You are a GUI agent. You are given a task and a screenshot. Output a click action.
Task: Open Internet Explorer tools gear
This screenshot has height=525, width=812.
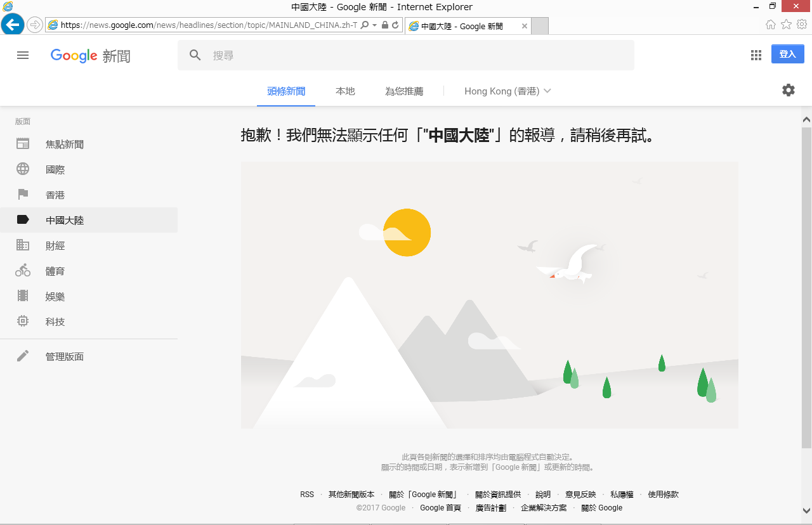[x=802, y=25]
